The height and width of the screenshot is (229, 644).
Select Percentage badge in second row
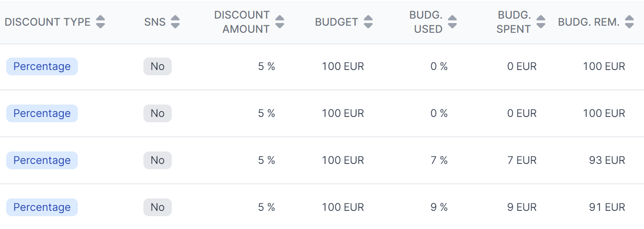[42, 113]
